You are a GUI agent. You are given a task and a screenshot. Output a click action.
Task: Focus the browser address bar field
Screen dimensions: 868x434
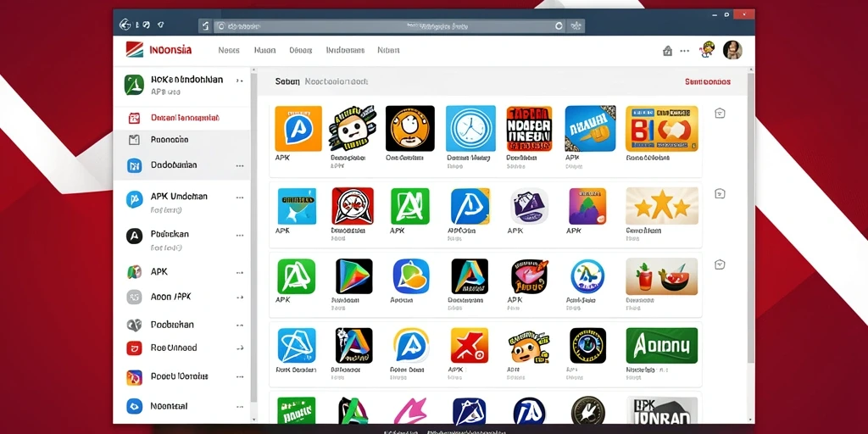[x=390, y=25]
